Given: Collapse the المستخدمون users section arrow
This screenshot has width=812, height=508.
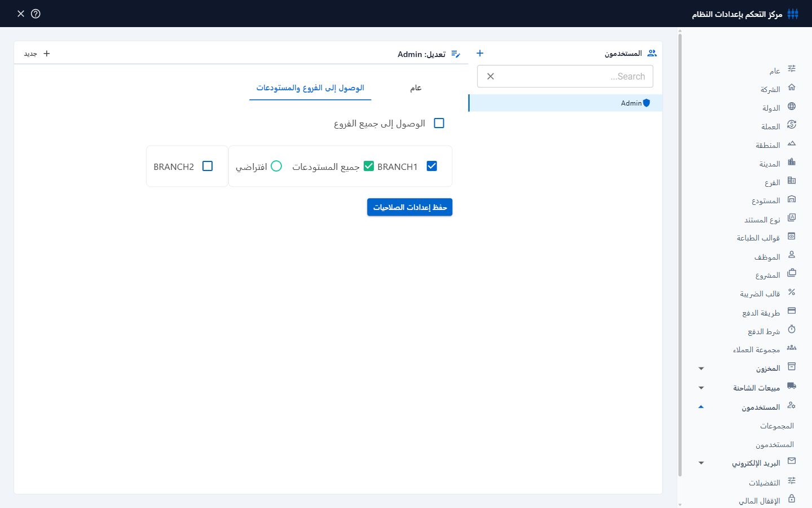Looking at the screenshot, I should pyautogui.click(x=701, y=407).
